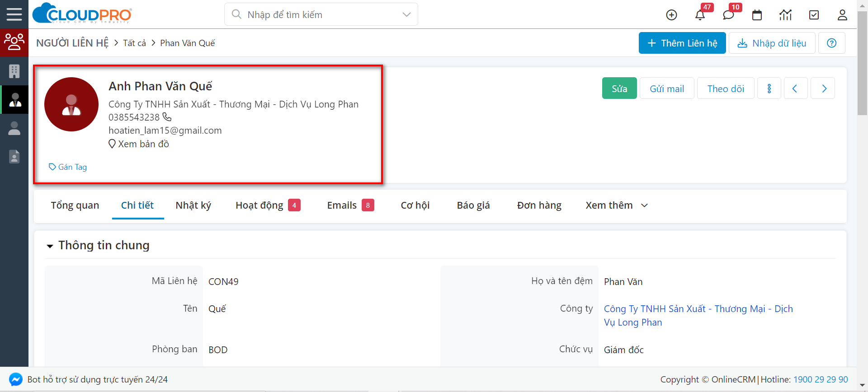
Task: Open the Hoạt động tab
Action: click(x=268, y=205)
